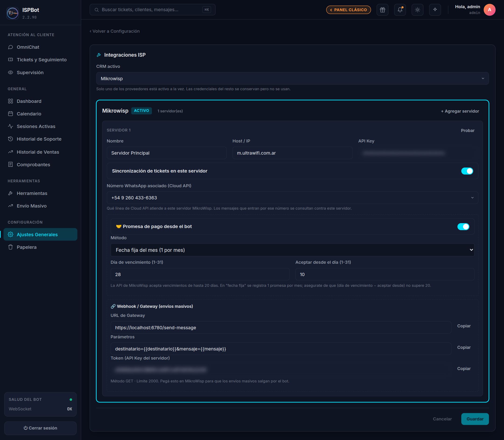Click the URL de Gateway field

[281, 328]
